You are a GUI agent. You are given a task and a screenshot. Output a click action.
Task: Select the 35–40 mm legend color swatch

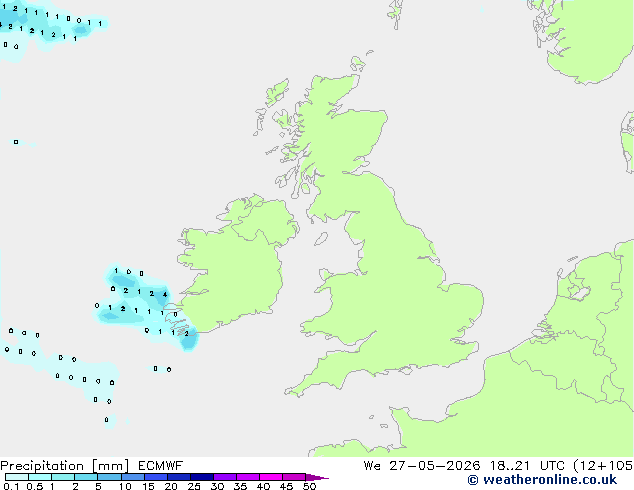point(248,477)
